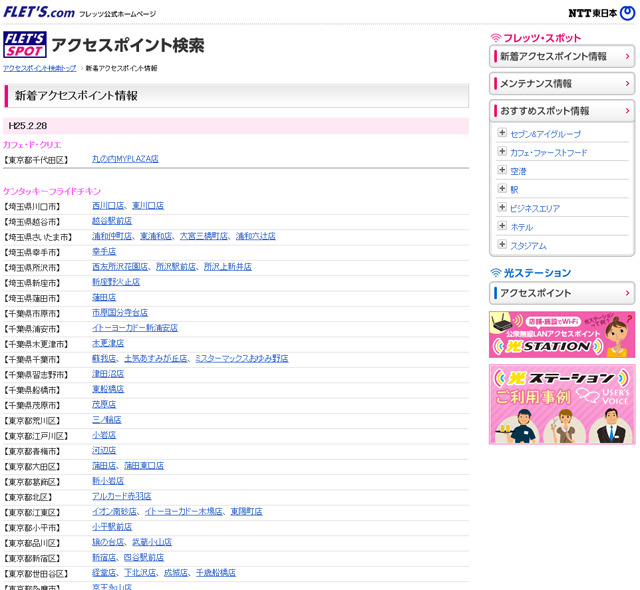The image size is (640, 590).
Task: Open 経堂店 link
Action: [x=104, y=573]
